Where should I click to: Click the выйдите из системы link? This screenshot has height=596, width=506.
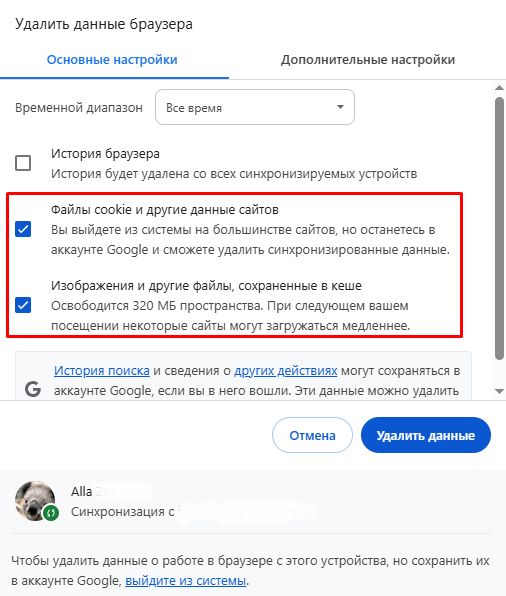pos(186,581)
